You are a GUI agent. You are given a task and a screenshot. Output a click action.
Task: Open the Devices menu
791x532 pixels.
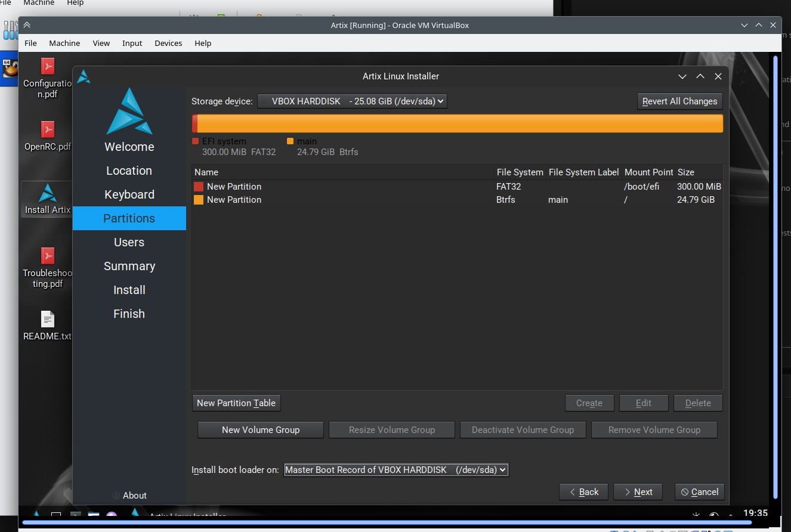[168, 43]
